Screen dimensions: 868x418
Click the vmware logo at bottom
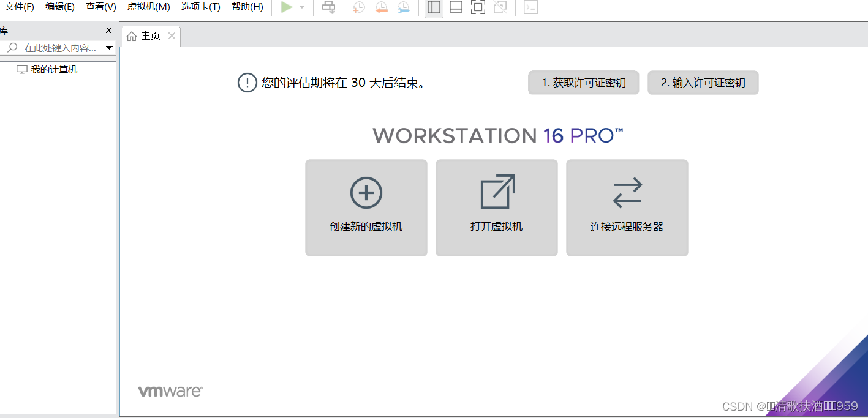click(170, 392)
